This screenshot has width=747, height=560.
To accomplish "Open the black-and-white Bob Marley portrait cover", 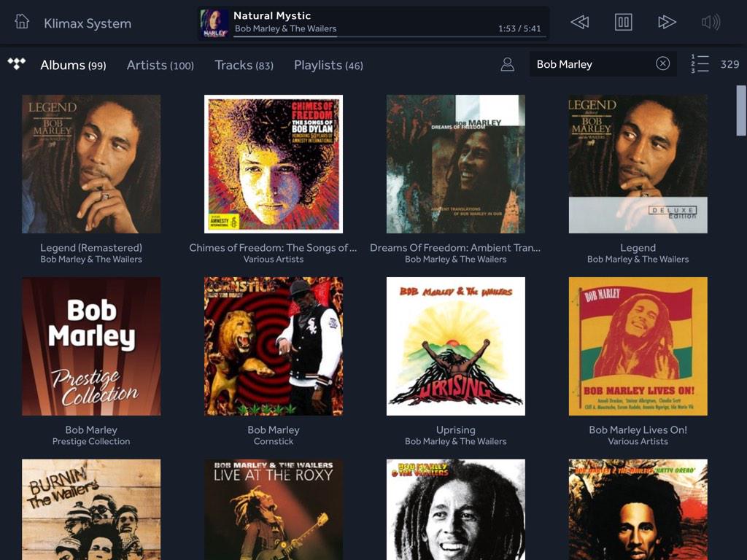I will (x=455, y=510).
